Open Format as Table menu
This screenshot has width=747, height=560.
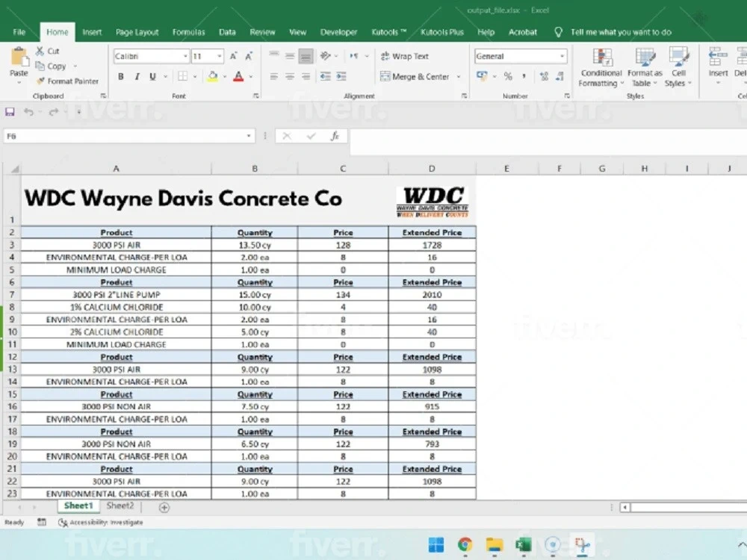pos(645,68)
